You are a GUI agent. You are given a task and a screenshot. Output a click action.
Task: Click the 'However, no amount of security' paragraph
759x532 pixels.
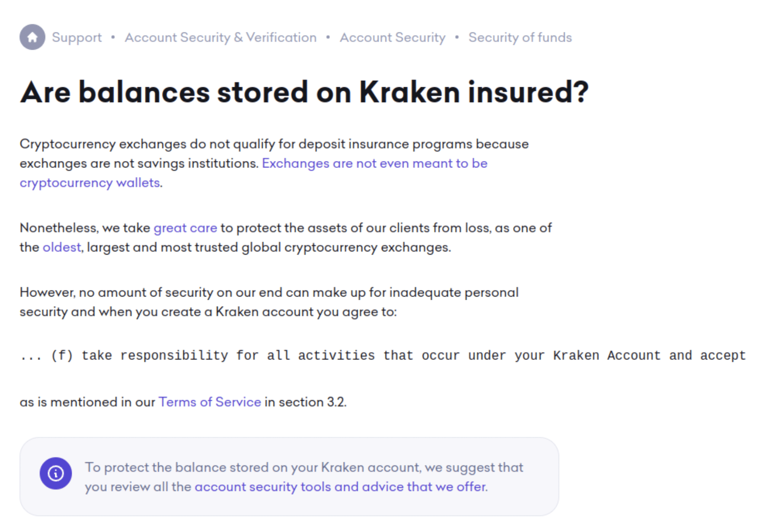tap(269, 302)
